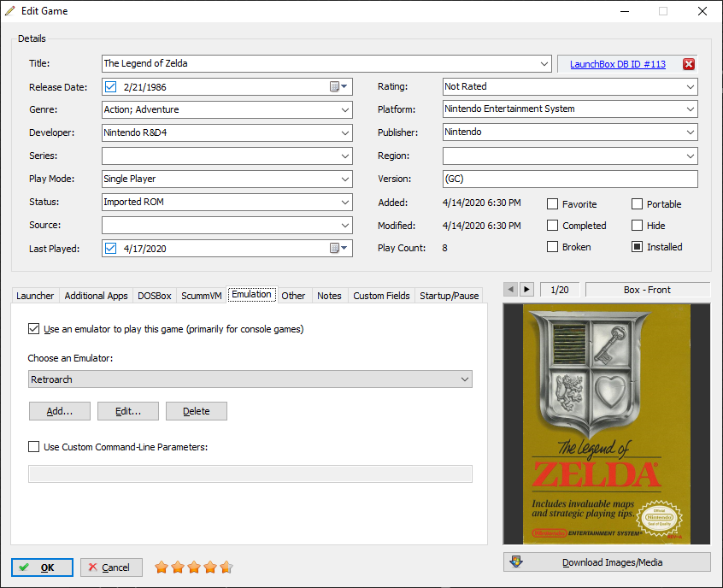Click the Box - Front image type selector
723x588 pixels.
(x=648, y=290)
